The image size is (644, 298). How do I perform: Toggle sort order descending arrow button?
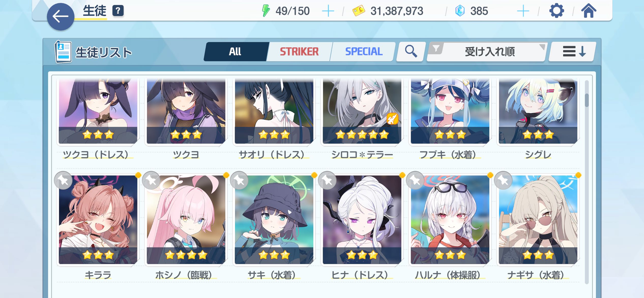pos(573,51)
